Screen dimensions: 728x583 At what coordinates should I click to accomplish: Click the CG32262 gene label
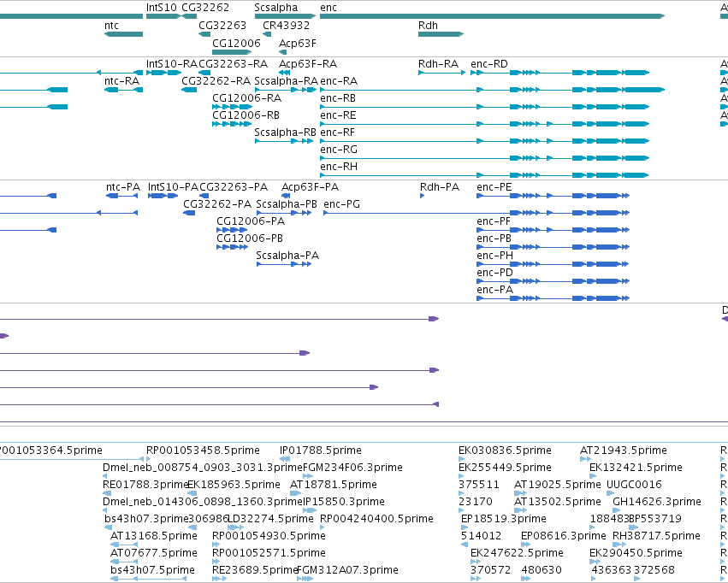pyautogui.click(x=205, y=8)
